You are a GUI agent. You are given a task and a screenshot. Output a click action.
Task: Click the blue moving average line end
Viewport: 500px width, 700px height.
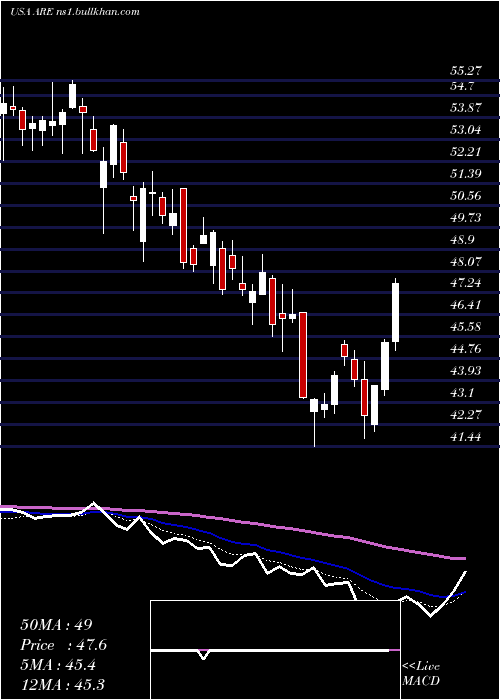(462, 593)
